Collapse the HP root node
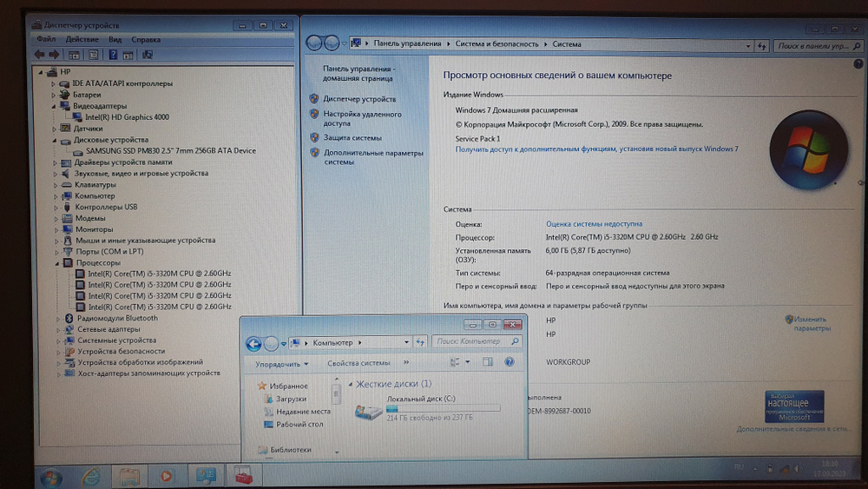Screen dimensions: 868x489 tap(41, 72)
